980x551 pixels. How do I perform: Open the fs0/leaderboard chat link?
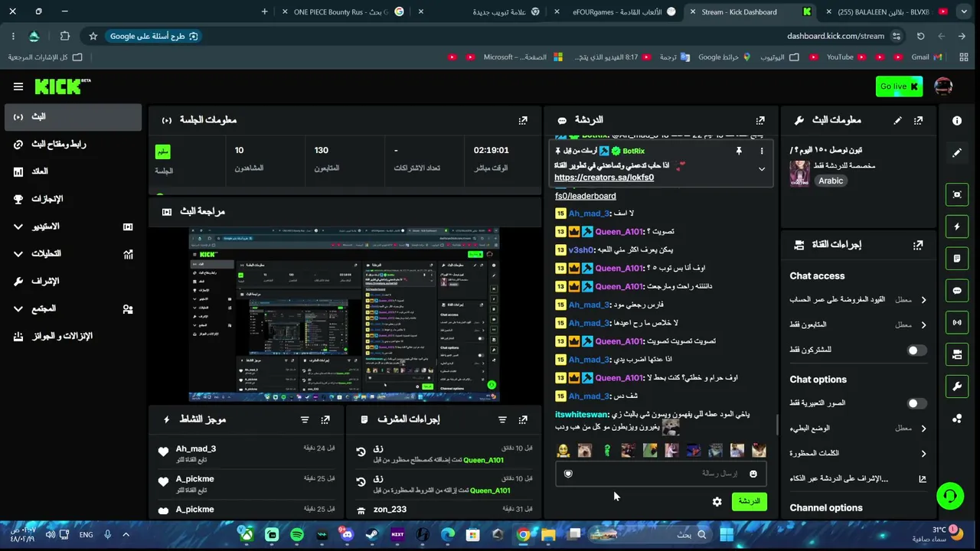586,196
